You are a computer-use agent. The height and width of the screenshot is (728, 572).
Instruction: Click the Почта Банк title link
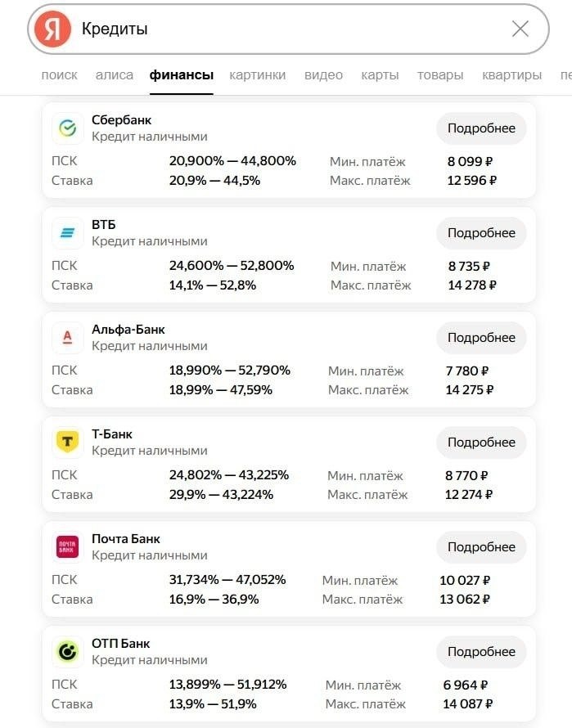coord(126,539)
